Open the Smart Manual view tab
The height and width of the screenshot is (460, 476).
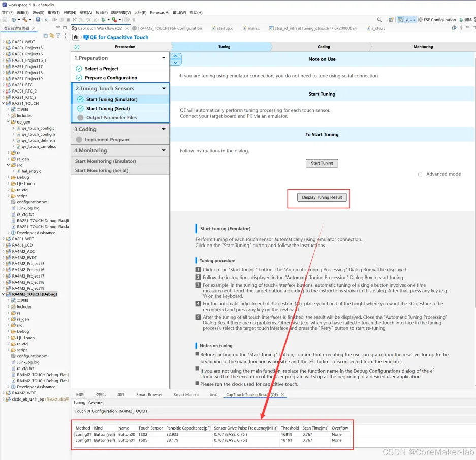pos(186,394)
